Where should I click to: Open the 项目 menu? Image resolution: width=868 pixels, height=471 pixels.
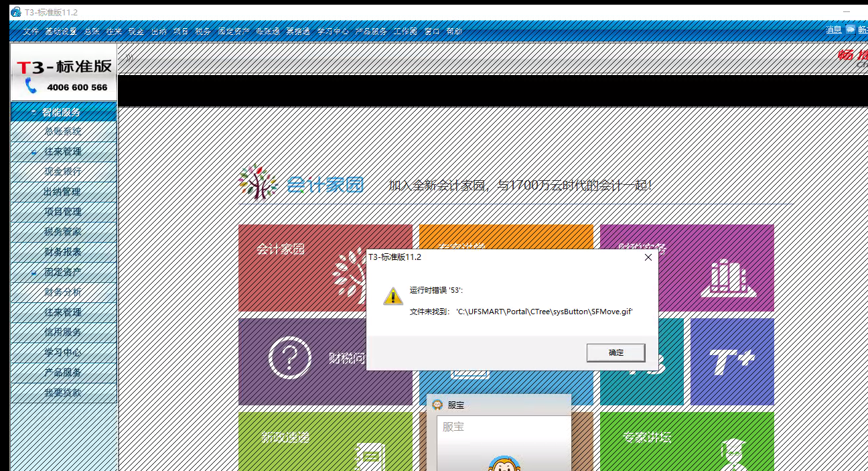(181, 31)
